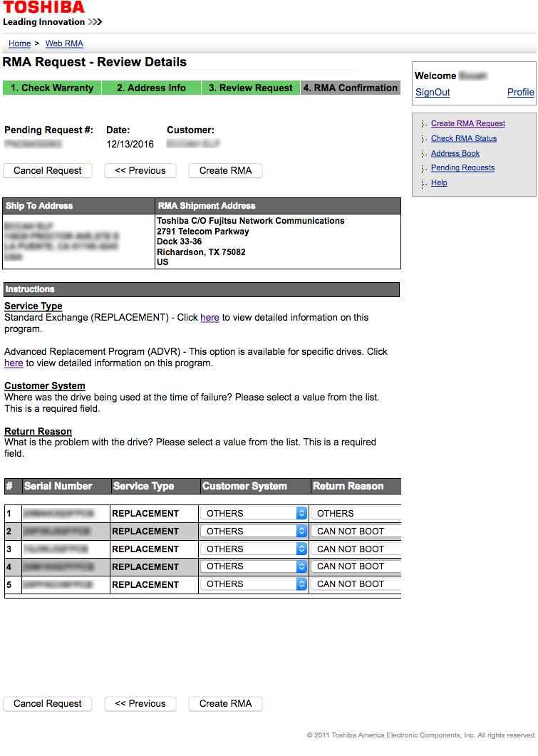Open the Help sidebar link
This screenshot has width=538, height=756.
(x=439, y=183)
